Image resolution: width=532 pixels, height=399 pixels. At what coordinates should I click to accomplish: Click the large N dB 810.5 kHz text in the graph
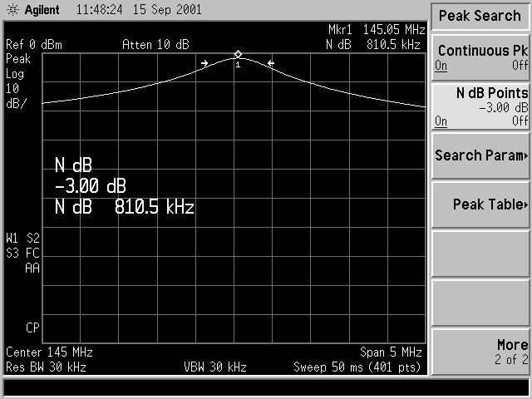pyautogui.click(x=124, y=207)
